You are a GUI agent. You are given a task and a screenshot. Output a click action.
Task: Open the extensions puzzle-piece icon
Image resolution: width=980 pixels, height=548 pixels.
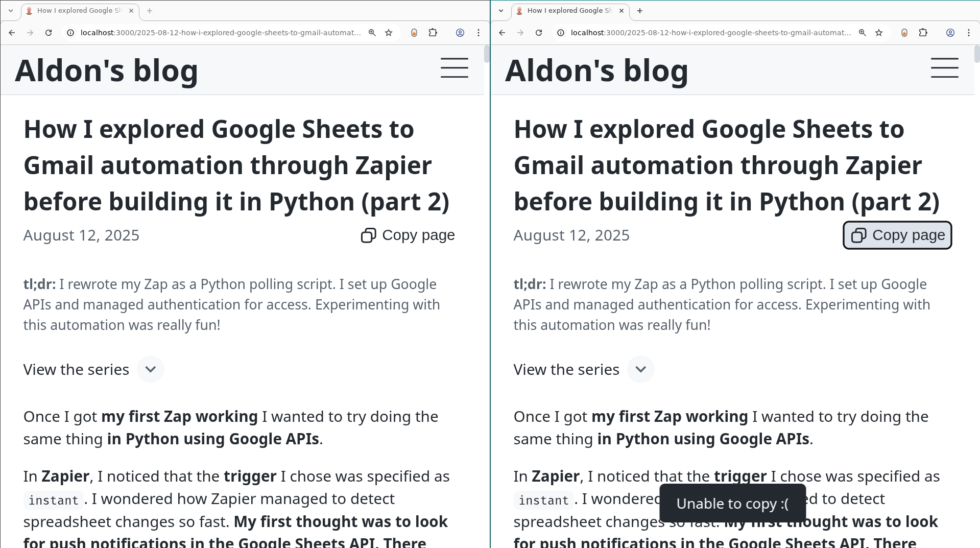[x=433, y=32]
